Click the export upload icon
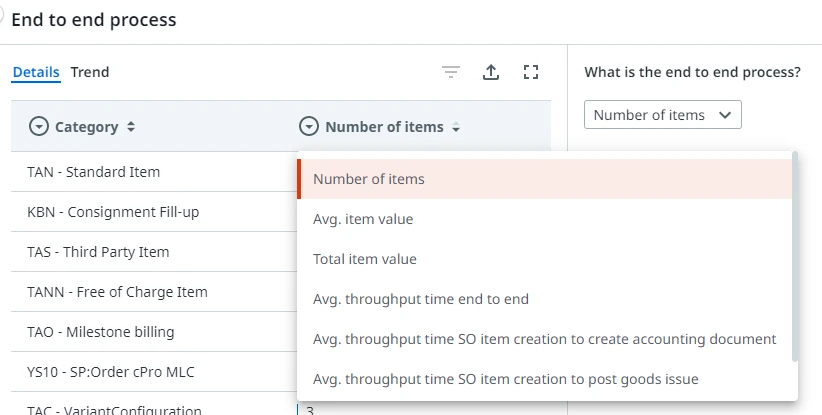The height and width of the screenshot is (415, 822). tap(491, 72)
